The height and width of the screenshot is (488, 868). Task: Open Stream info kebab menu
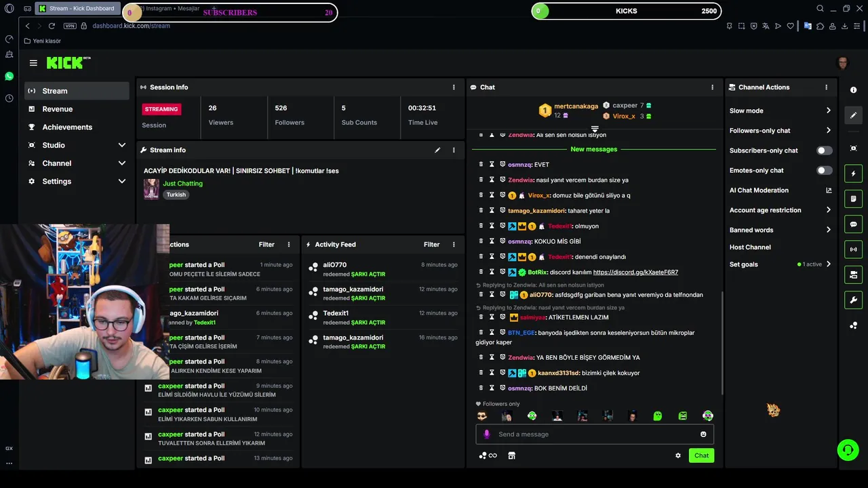pyautogui.click(x=454, y=150)
